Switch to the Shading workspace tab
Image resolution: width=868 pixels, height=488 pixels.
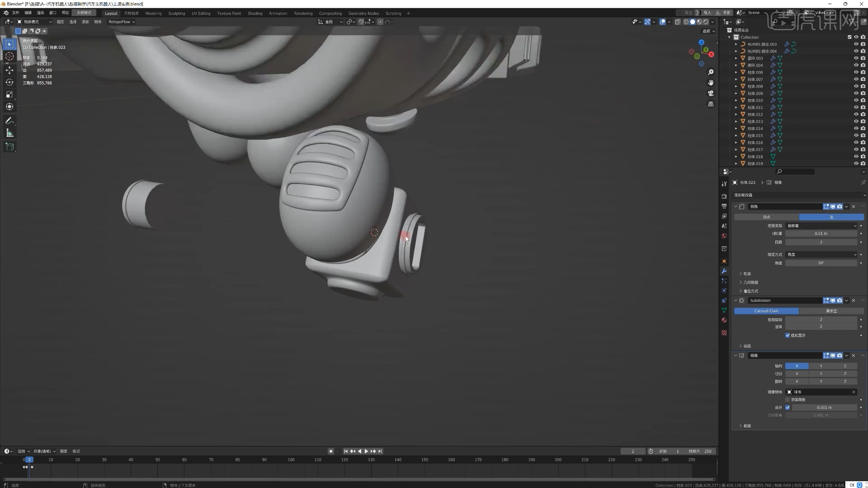click(255, 13)
